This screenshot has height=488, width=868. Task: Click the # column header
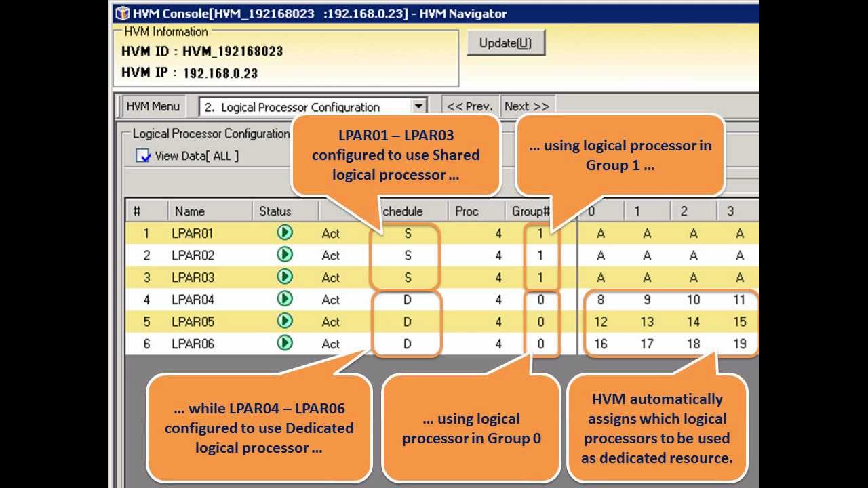coord(146,211)
